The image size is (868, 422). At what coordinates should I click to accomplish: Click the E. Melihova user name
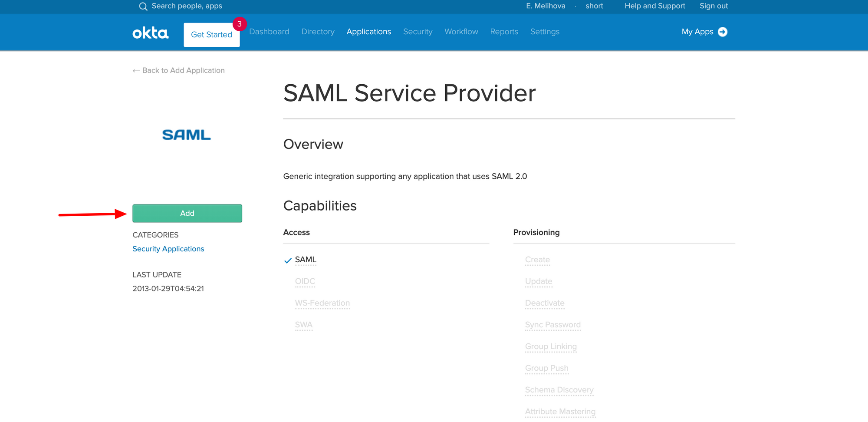pos(546,6)
